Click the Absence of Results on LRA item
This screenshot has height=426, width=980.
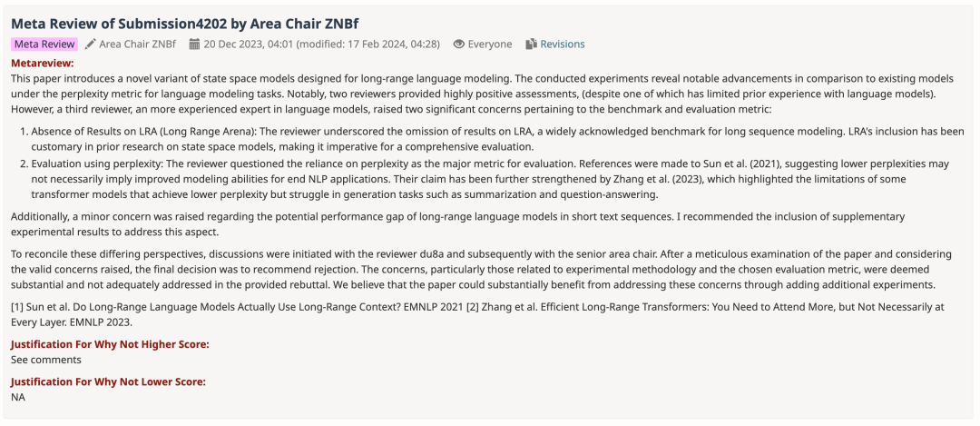tap(490, 139)
